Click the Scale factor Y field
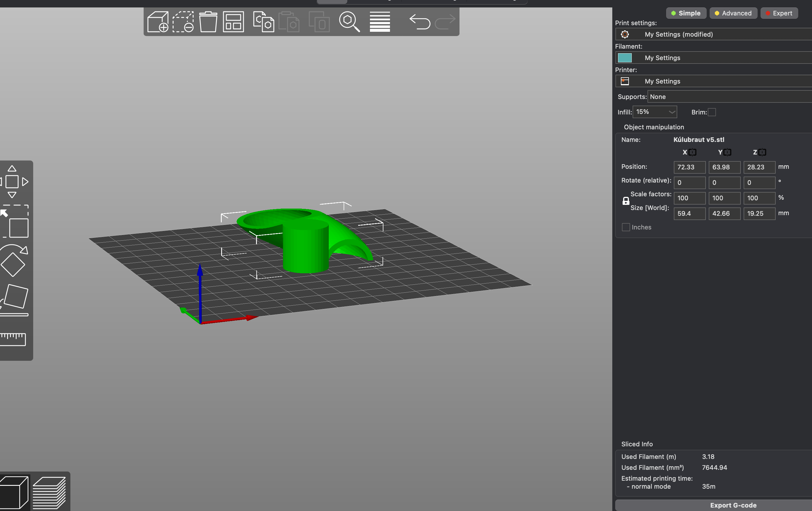 click(724, 198)
